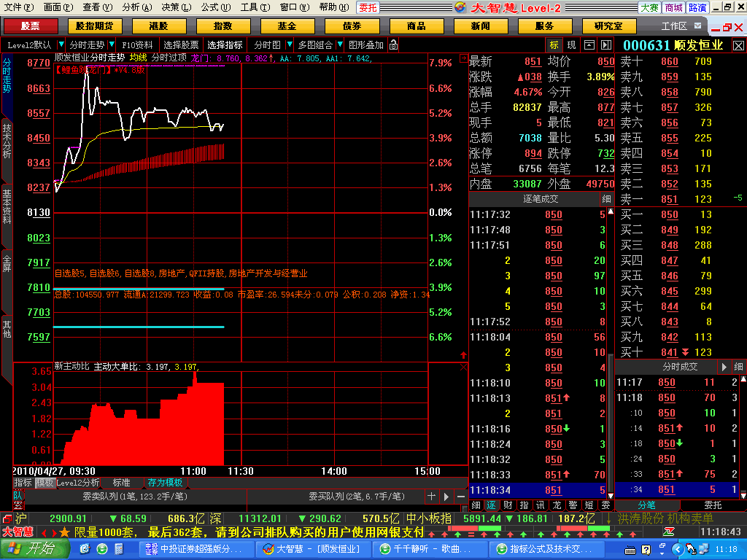747x560 pixels.
Task: Close the 000631 quote panel with X
Action: click(x=738, y=45)
